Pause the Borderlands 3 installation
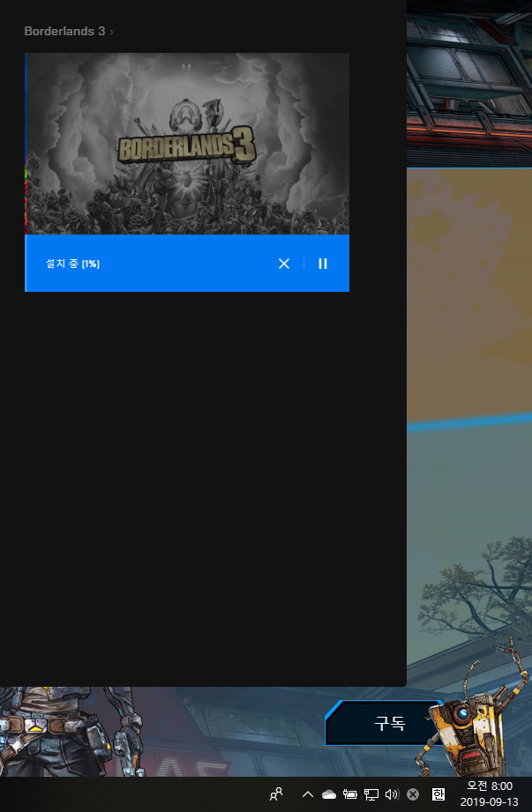Viewport: 532px width, 812px height. coord(323,264)
